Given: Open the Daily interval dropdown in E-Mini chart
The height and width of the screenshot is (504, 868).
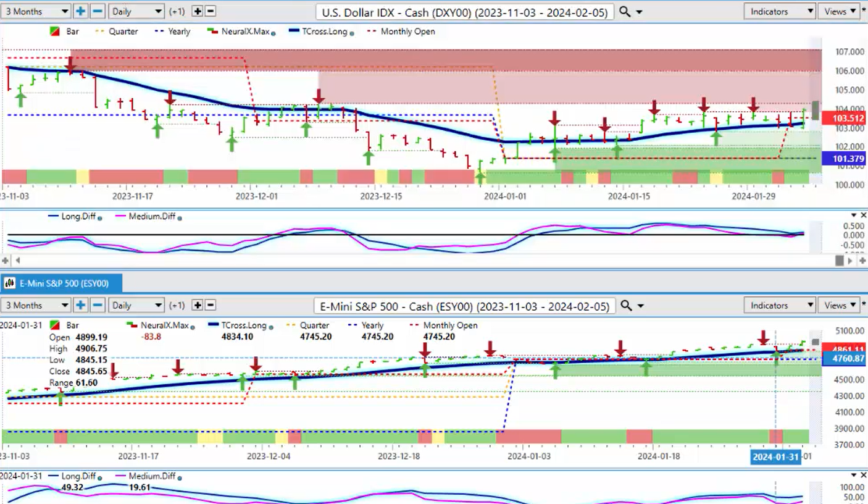Looking at the screenshot, I should 136,305.
